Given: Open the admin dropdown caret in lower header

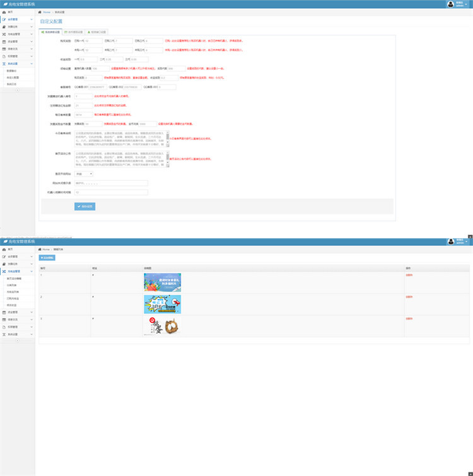Looking at the screenshot, I should (466, 241).
